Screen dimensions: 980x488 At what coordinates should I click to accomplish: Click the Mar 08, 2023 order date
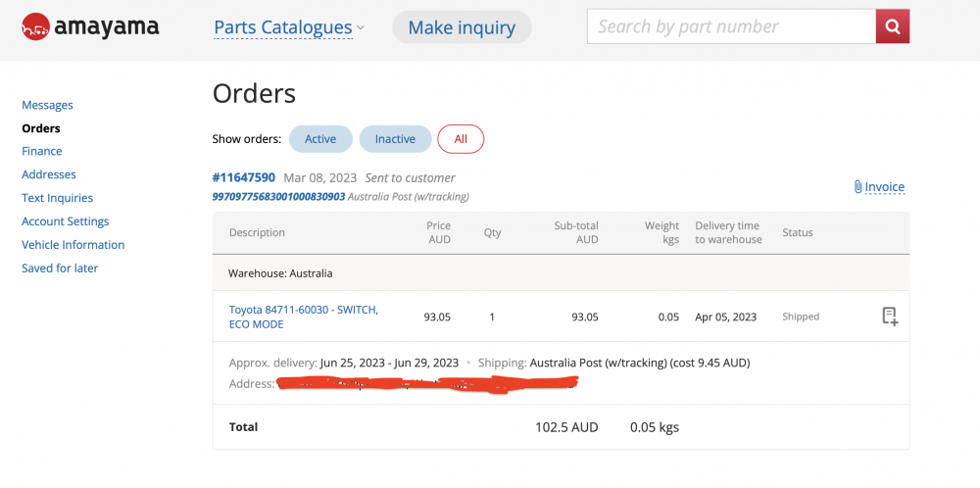click(320, 178)
